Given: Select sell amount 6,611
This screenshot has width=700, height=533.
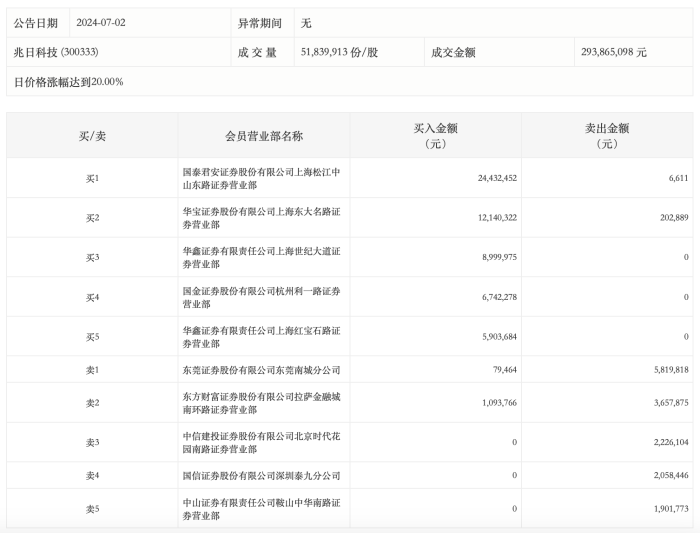Looking at the screenshot, I should tap(679, 178).
